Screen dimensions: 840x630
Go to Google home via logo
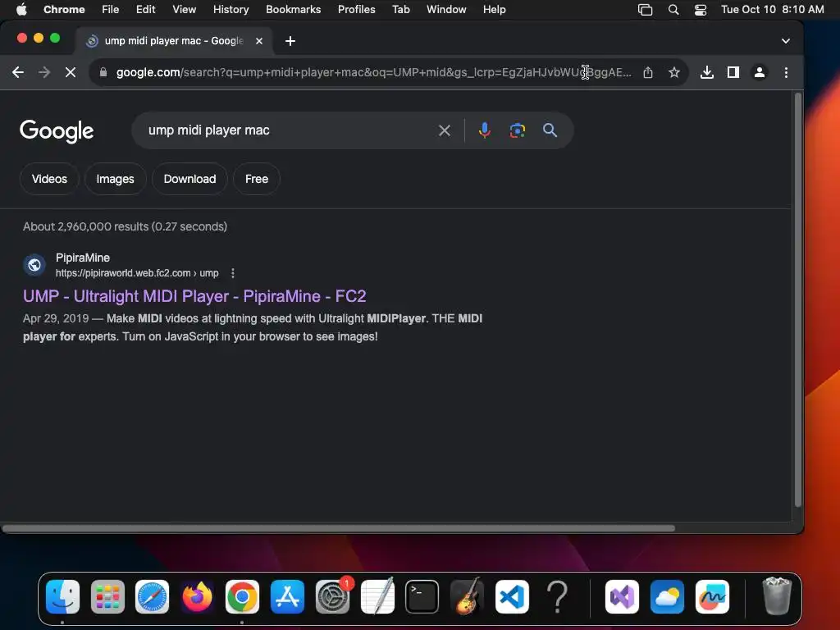(x=57, y=131)
